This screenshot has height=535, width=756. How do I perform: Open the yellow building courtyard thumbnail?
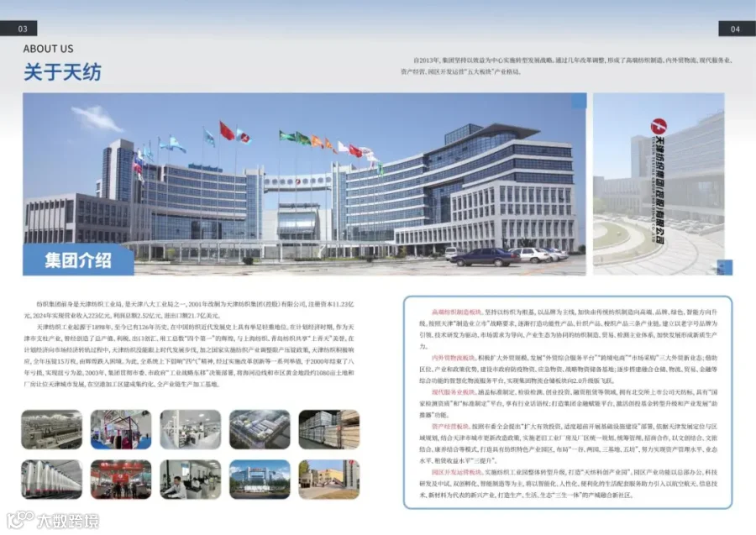point(329,479)
